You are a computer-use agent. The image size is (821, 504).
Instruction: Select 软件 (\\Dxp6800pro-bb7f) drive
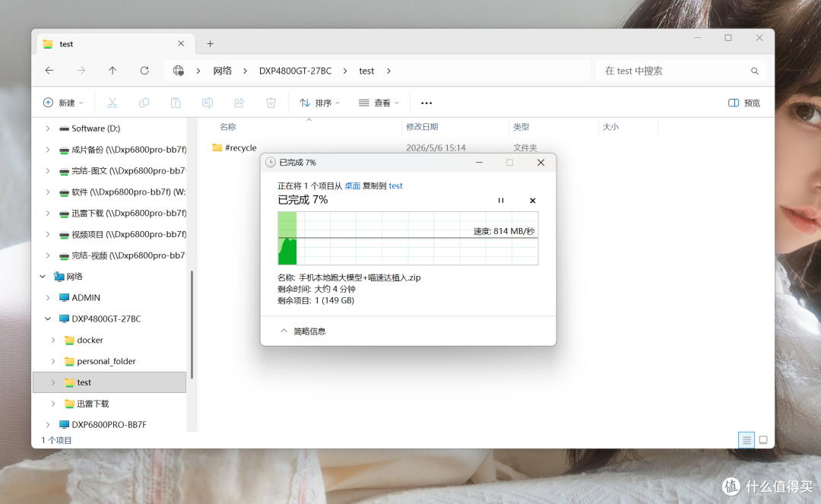click(122, 192)
